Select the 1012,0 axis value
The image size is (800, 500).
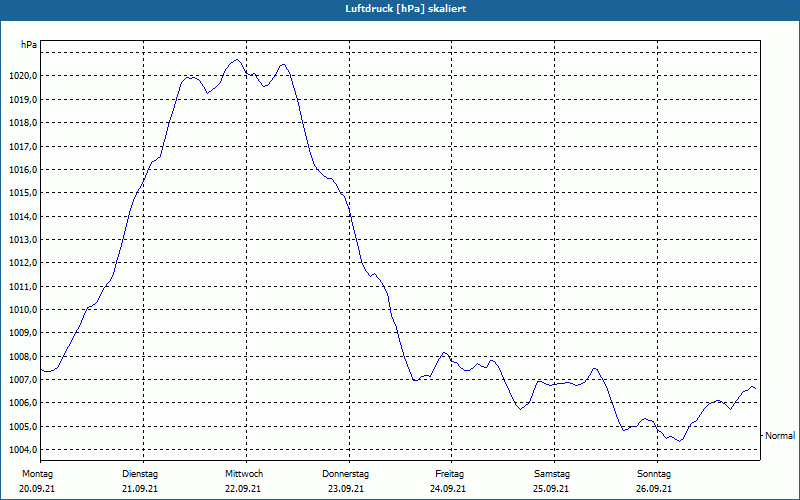pos(23,263)
